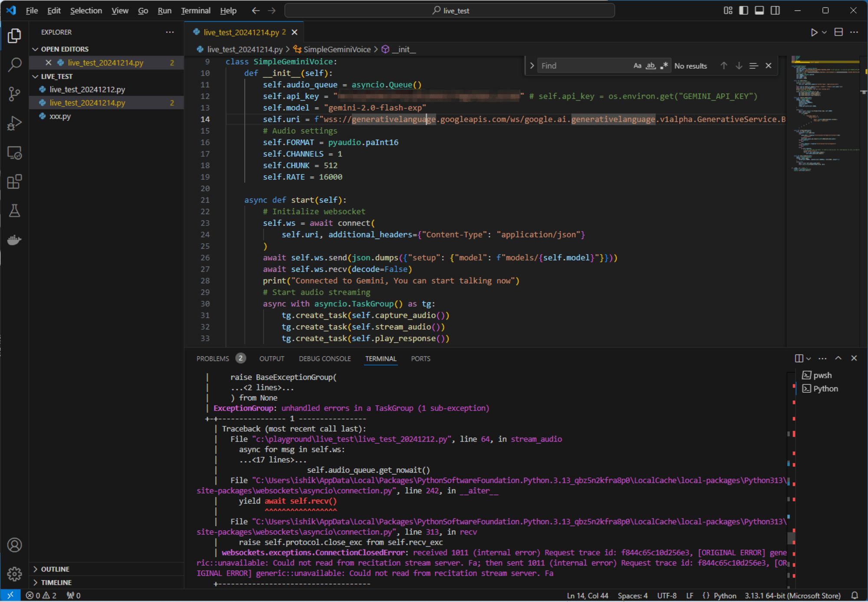The height and width of the screenshot is (602, 868).
Task: Toggle Find in Selection option
Action: coord(753,66)
